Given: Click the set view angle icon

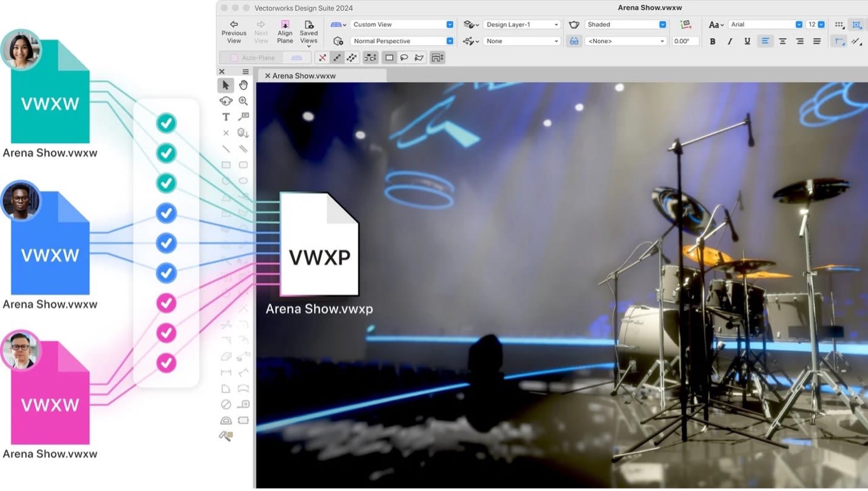Looking at the screenshot, I should coord(686,24).
